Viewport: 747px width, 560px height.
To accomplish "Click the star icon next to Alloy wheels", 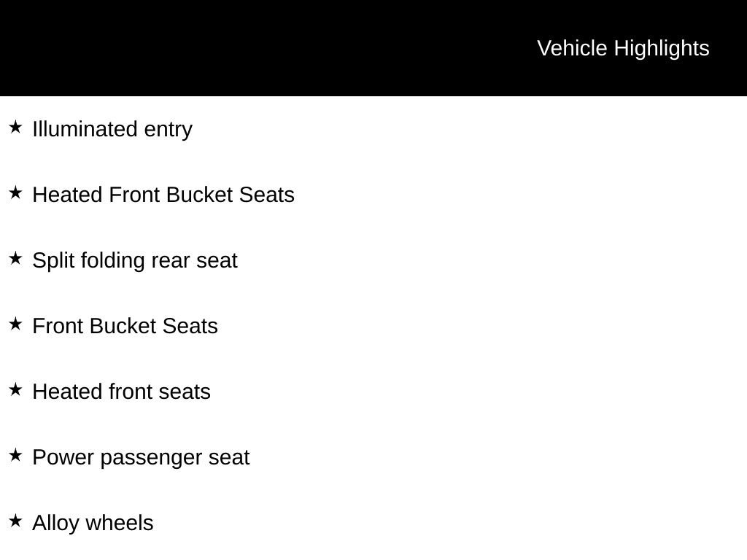I will click(16, 521).
